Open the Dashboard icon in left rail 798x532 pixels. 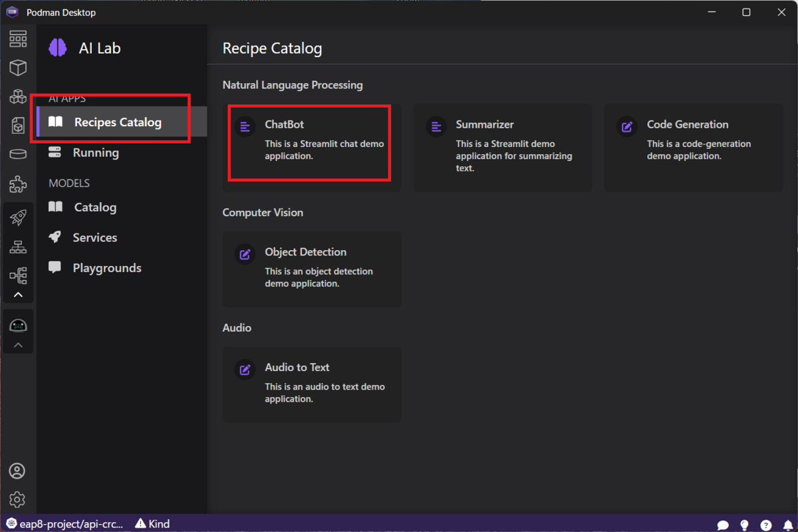point(18,39)
